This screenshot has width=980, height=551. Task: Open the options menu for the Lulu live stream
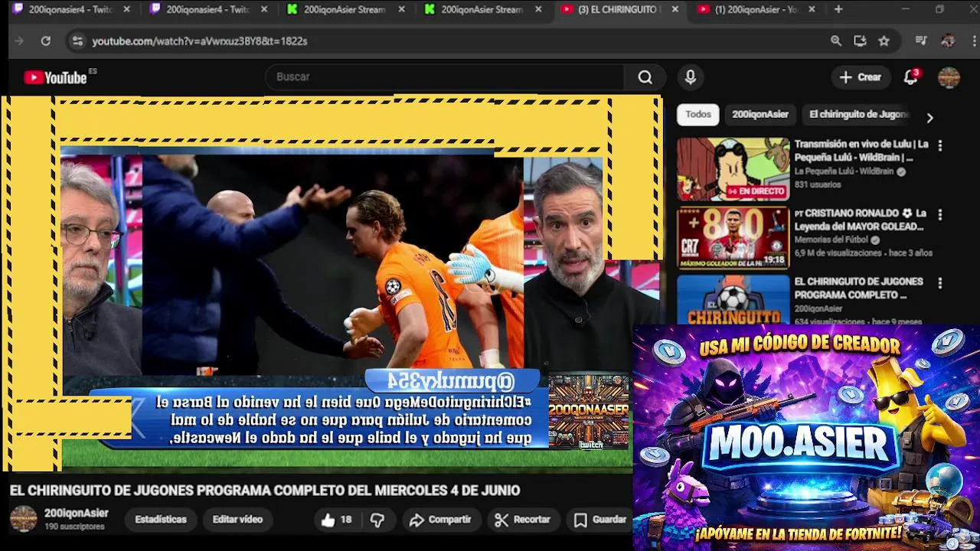pyautogui.click(x=940, y=145)
